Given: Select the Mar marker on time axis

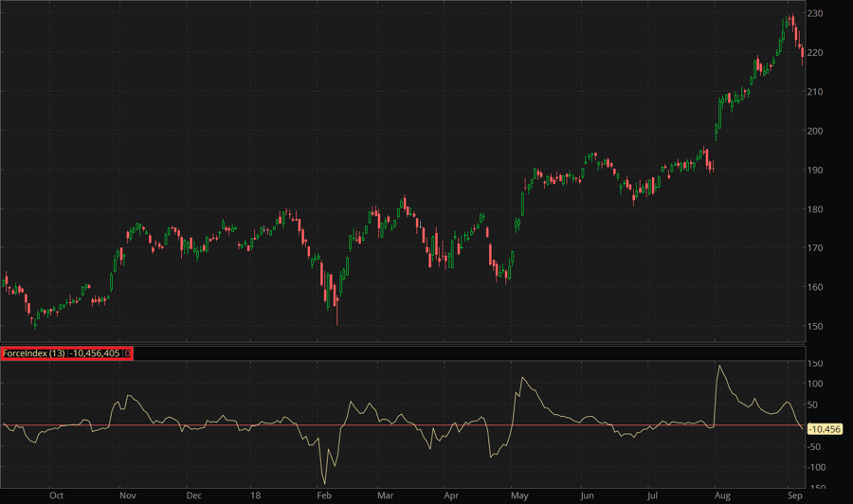Looking at the screenshot, I should [x=385, y=495].
